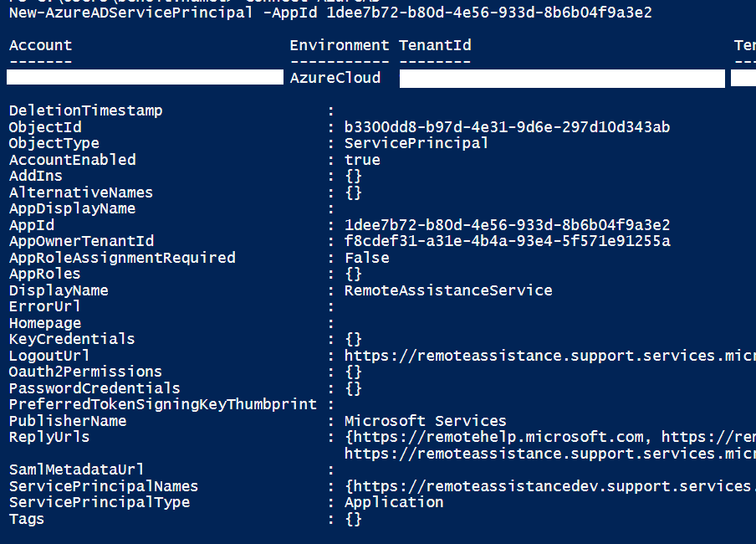Click the Environment column header
Screen dimensions: 756x544
tap(340, 45)
